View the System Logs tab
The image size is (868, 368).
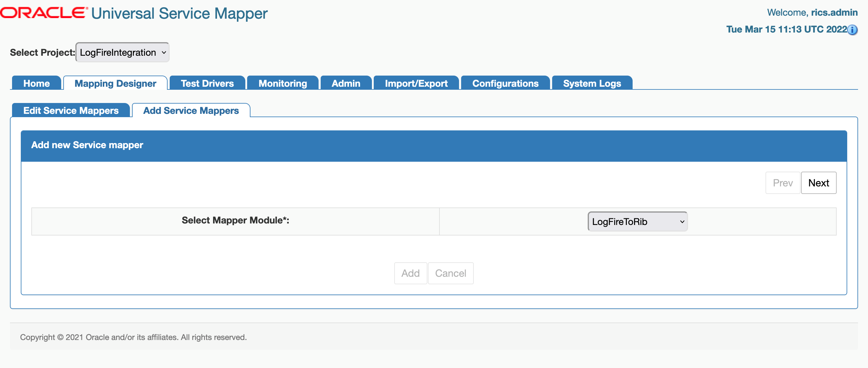point(591,83)
